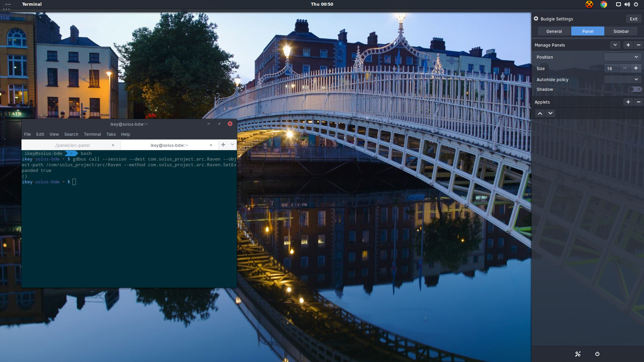This screenshot has height=362, width=644.
Task: Open the terminal View menu
Action: 54,134
